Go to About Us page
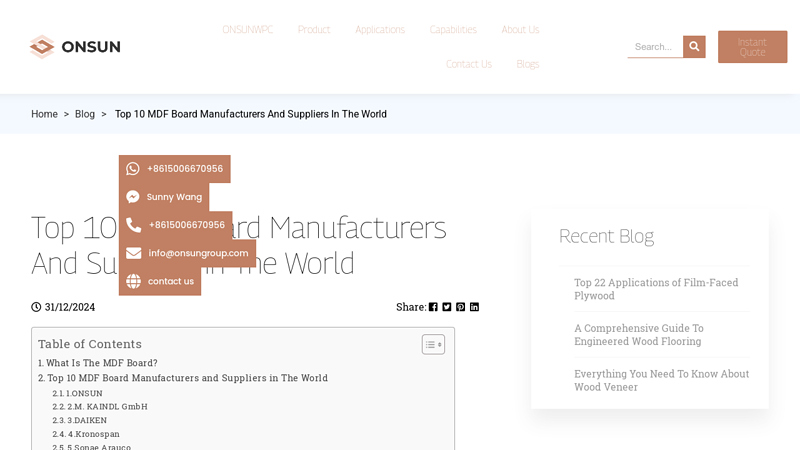The width and height of the screenshot is (800, 450). click(x=520, y=30)
